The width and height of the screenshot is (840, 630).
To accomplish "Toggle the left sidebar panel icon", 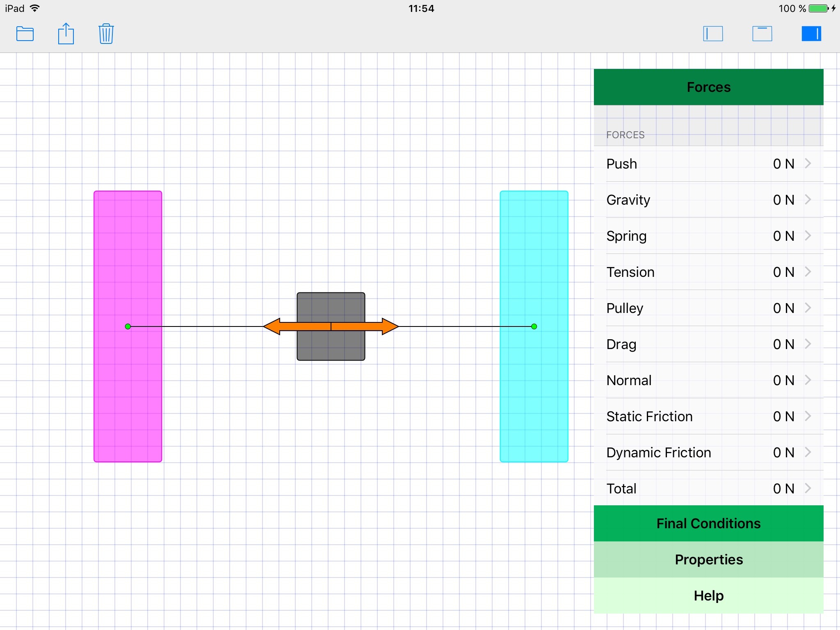I will click(713, 34).
